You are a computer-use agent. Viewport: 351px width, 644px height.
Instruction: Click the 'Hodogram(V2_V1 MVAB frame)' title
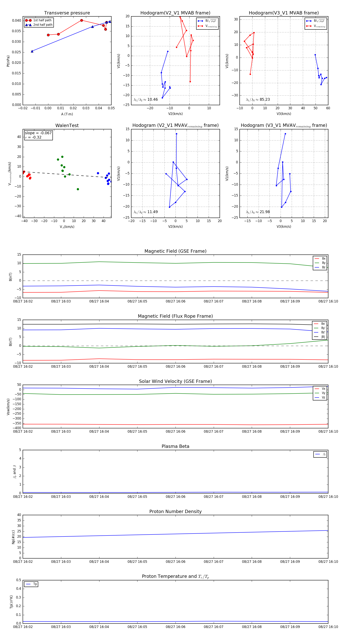coord(175,13)
